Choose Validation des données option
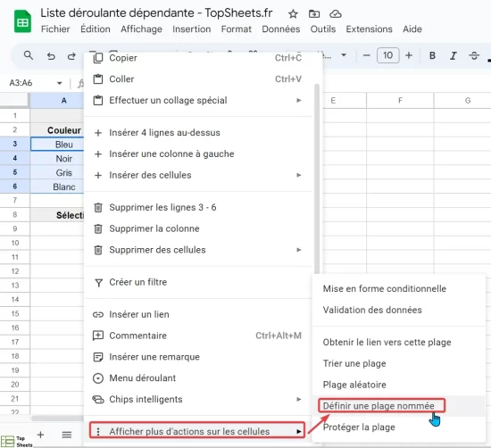Image resolution: width=491 pixels, height=448 pixels. pyautogui.click(x=372, y=310)
